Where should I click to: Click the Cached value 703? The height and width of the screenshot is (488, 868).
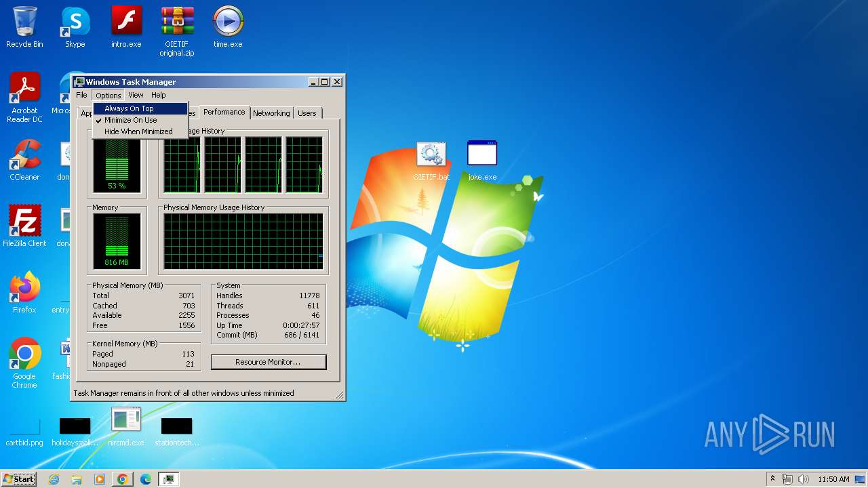point(189,306)
